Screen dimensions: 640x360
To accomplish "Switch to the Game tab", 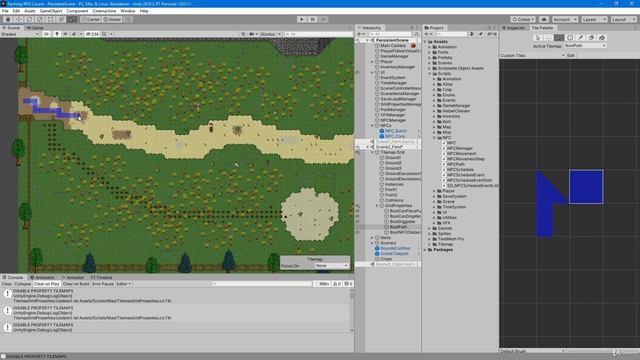I will 35,28.
